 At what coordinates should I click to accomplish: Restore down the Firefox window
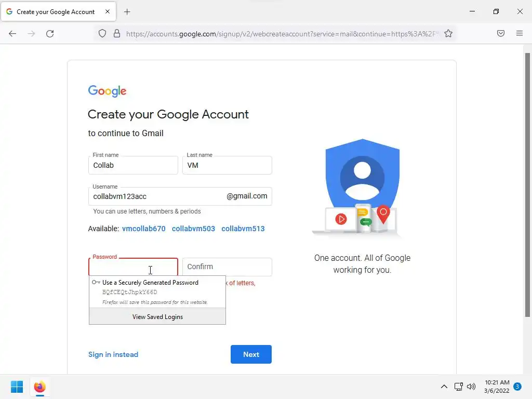tap(496, 11)
